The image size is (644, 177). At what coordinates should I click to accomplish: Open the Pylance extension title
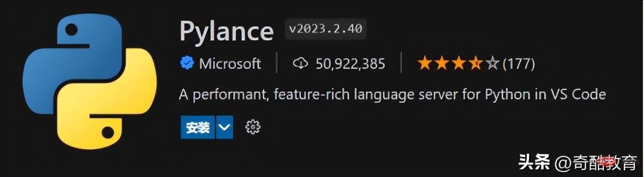226,32
